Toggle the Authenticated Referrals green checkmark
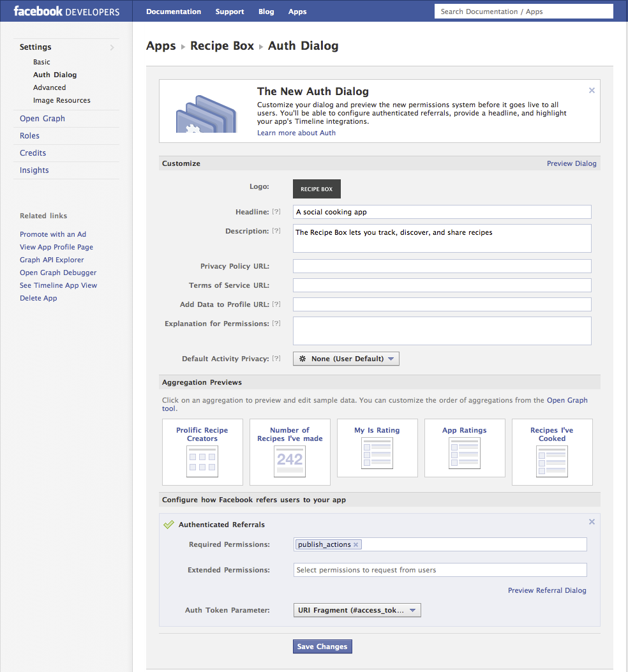The image size is (628, 672). pyautogui.click(x=169, y=525)
